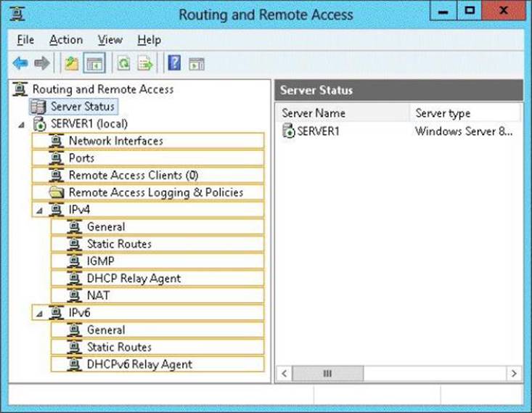Open the View menu

point(110,40)
